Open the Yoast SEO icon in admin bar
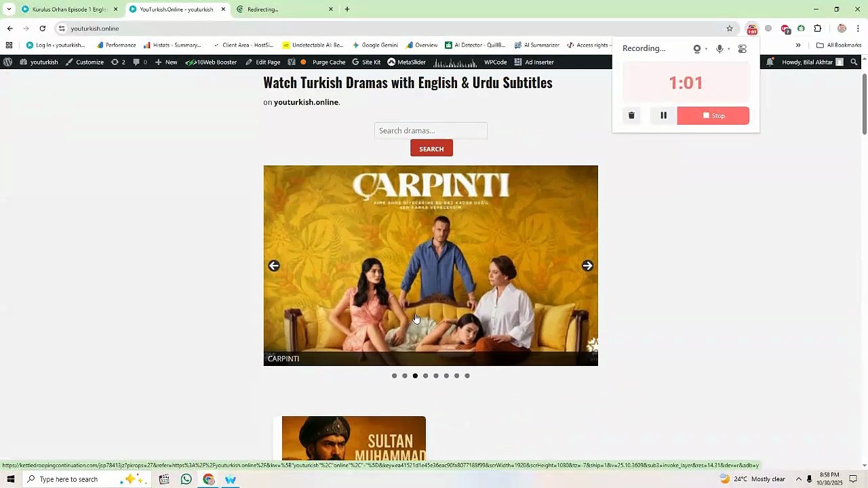Screen dimensions: 868x488 pos(292,62)
